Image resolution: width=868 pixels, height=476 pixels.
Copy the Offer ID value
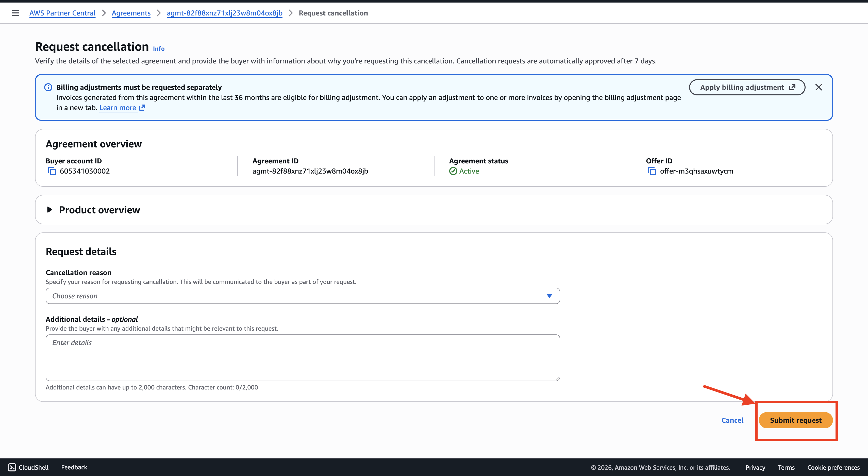coord(652,171)
